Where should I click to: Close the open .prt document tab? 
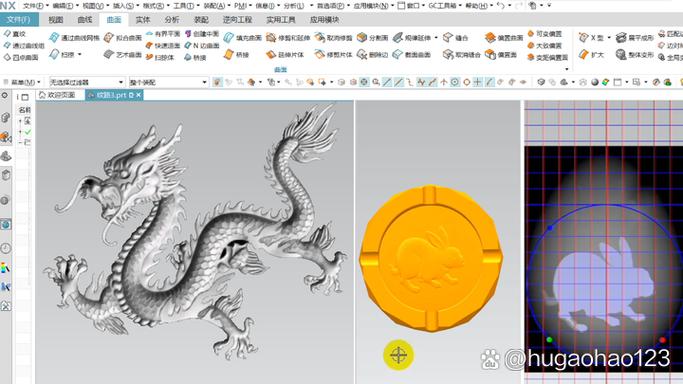139,95
